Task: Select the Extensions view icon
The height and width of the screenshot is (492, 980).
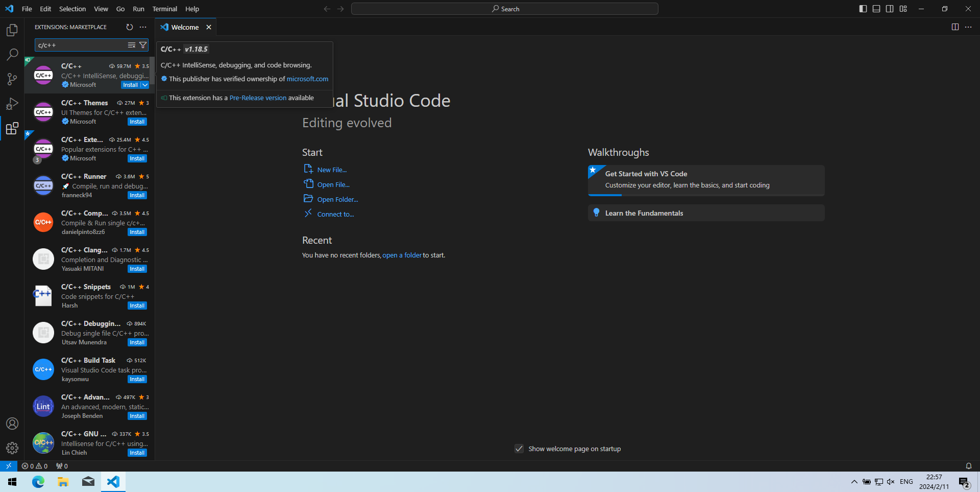Action: coord(12,128)
